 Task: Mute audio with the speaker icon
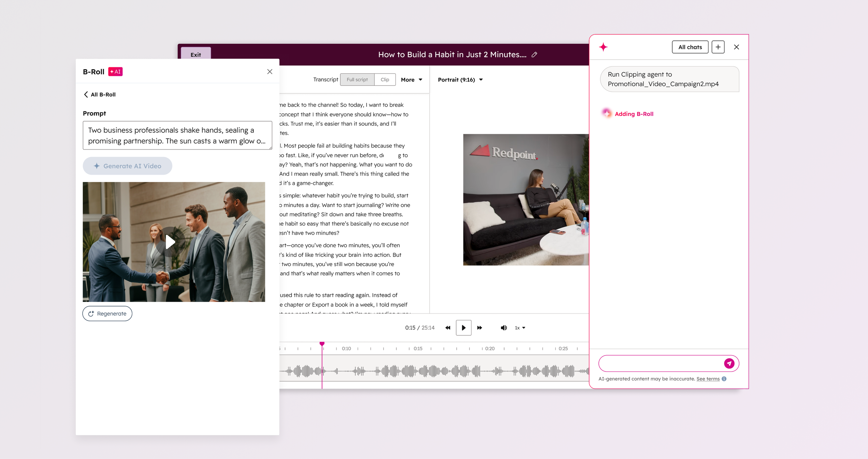pos(503,328)
